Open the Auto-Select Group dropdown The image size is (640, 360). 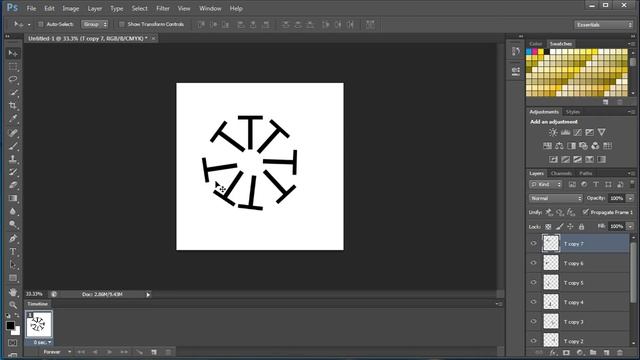click(x=95, y=24)
